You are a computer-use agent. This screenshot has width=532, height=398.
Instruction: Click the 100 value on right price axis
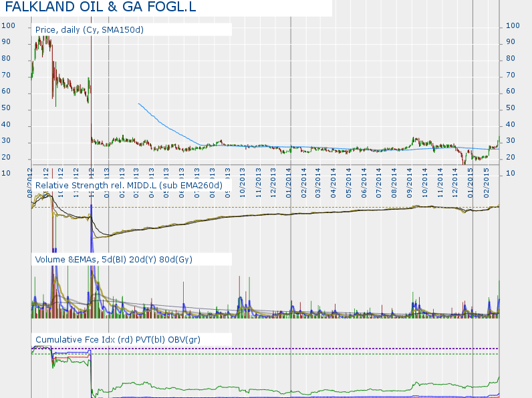tap(513, 26)
